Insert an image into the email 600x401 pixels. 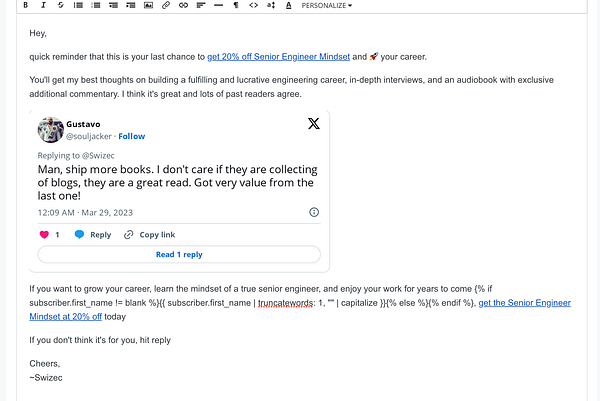point(148,5)
